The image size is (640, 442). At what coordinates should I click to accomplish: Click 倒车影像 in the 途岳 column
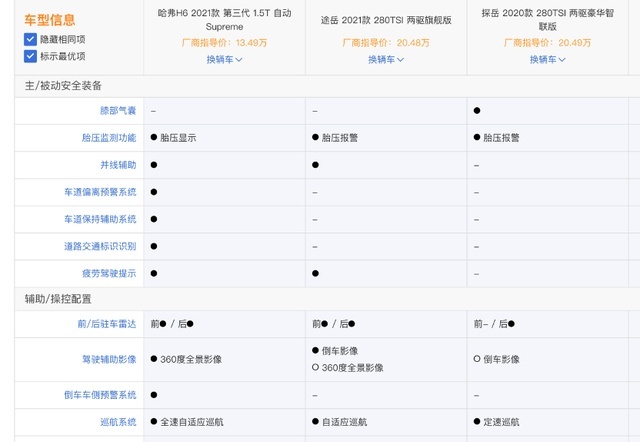(x=340, y=351)
